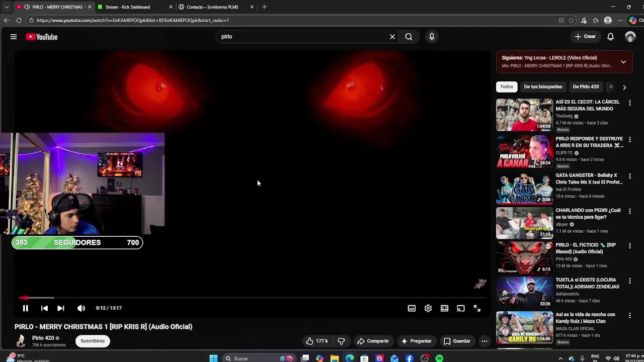Viewport: 644px width, 362px height.
Task: Close the PIRLO - MERRY CHRISTMAS tab
Action: point(90,7)
